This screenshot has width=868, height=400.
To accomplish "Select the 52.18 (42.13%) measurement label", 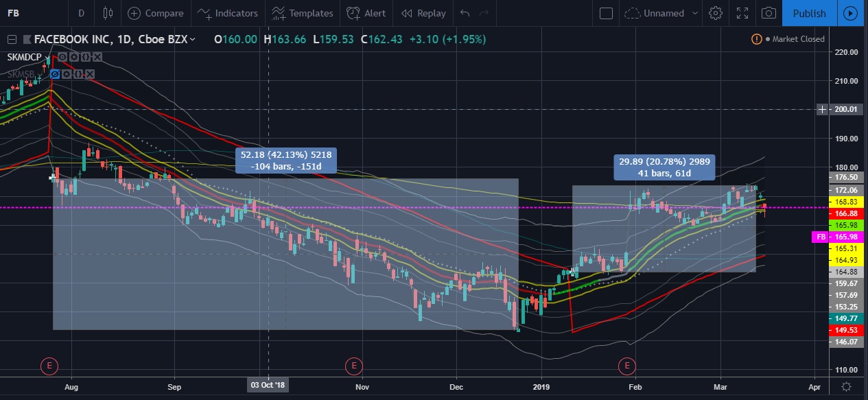I will 286,161.
